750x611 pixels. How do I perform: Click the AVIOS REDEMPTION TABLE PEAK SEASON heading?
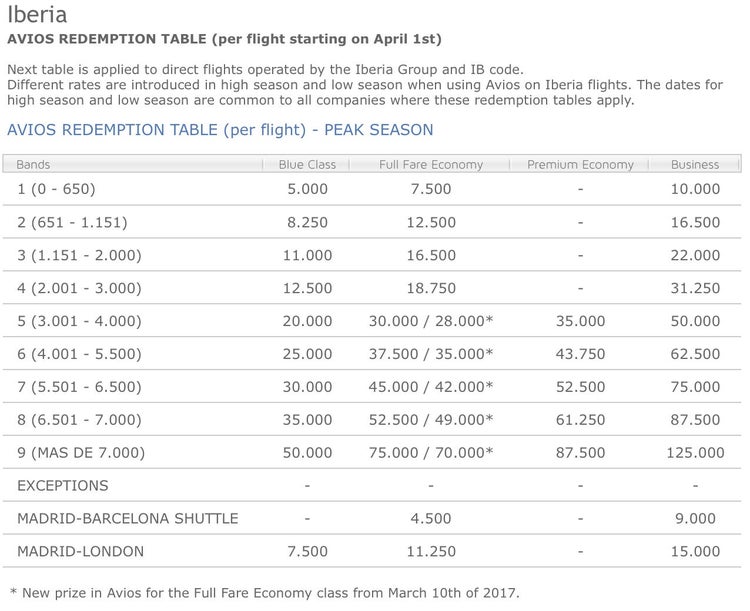pos(220,130)
